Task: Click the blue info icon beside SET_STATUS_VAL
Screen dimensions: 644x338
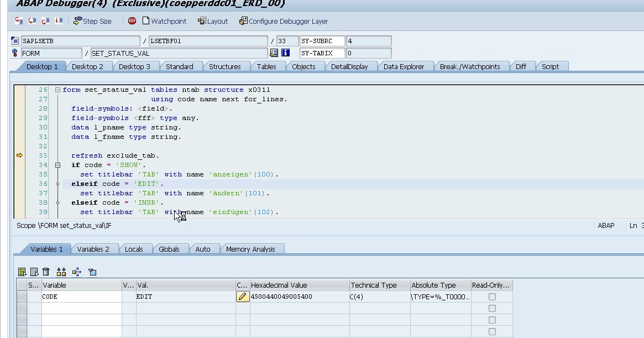Action: pyautogui.click(x=285, y=53)
